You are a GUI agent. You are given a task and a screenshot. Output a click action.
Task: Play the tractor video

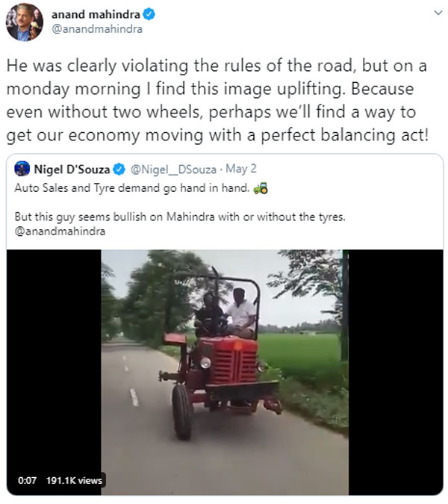pyautogui.click(x=225, y=373)
